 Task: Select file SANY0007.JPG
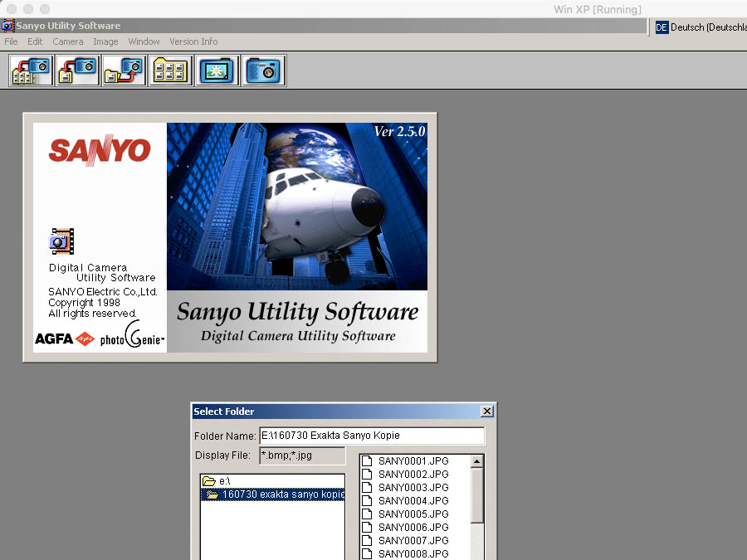coord(405,541)
